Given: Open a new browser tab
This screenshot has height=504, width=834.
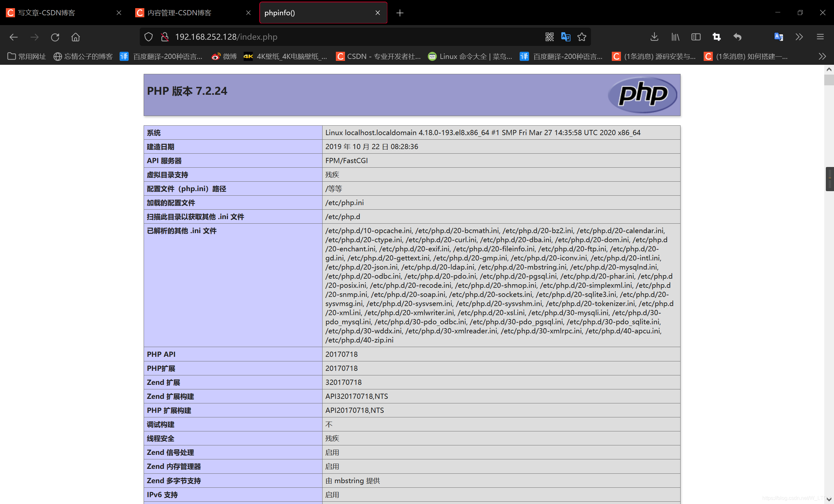Looking at the screenshot, I should [400, 13].
